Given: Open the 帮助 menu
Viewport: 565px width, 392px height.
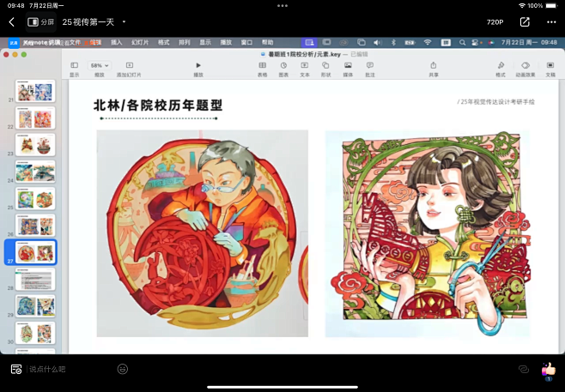Looking at the screenshot, I should coord(267,43).
